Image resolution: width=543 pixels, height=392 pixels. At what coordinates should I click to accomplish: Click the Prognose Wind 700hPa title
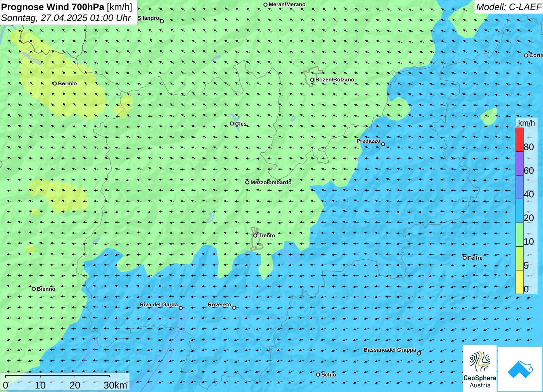click(x=53, y=7)
